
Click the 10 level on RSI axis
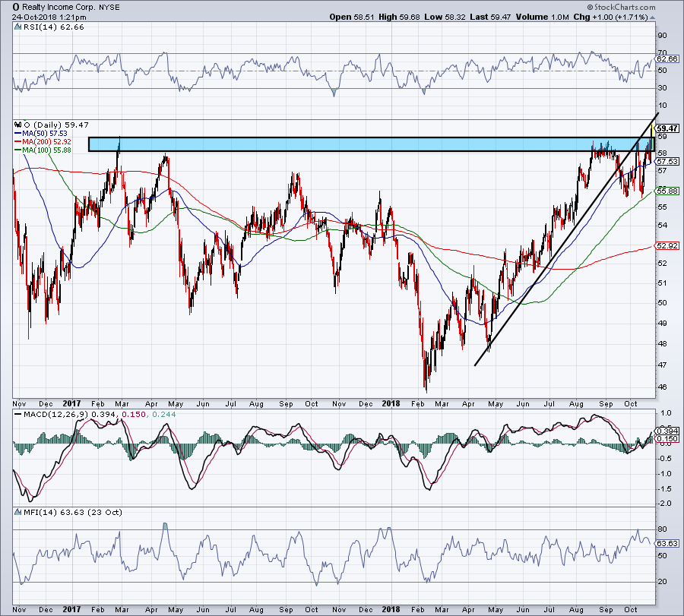(x=662, y=105)
